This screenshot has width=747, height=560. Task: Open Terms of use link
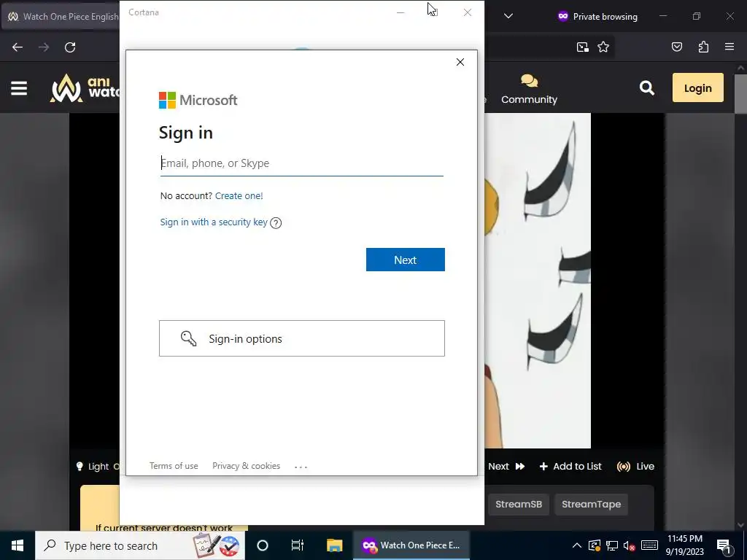[x=174, y=466]
